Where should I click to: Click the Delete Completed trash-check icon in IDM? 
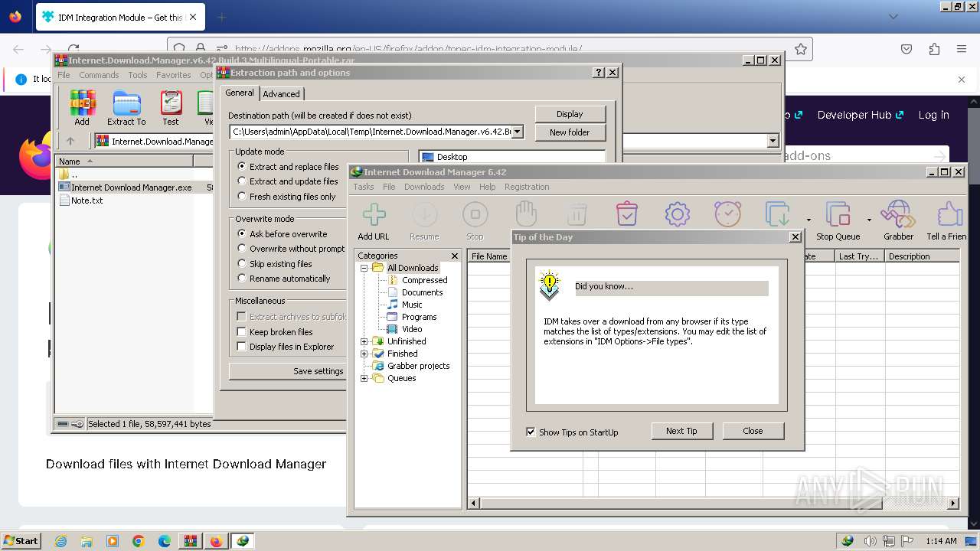coord(627,215)
